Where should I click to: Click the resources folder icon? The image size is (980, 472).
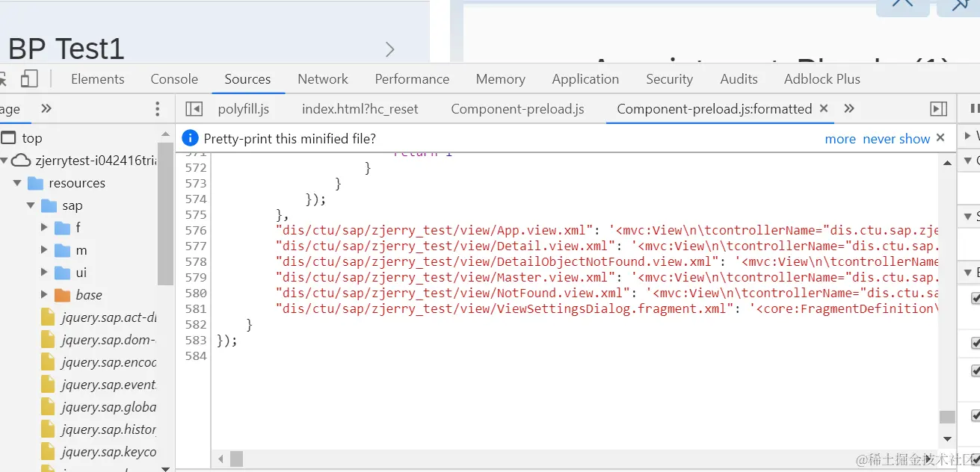click(35, 183)
